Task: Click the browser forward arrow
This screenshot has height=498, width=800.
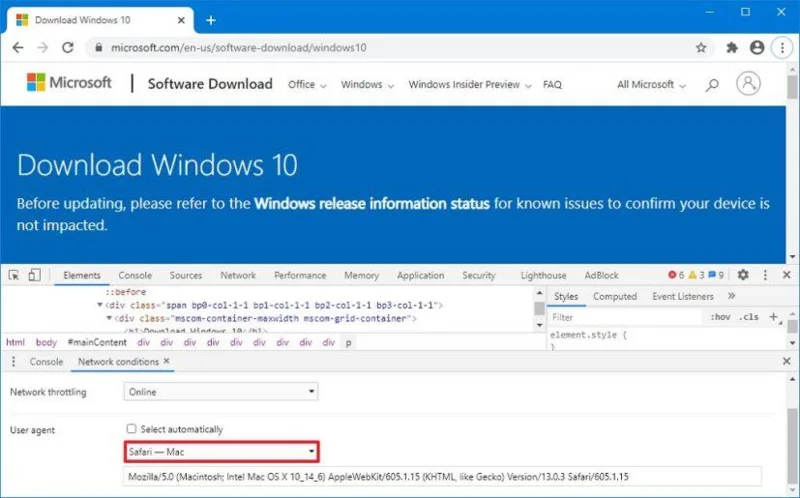Action: click(43, 47)
